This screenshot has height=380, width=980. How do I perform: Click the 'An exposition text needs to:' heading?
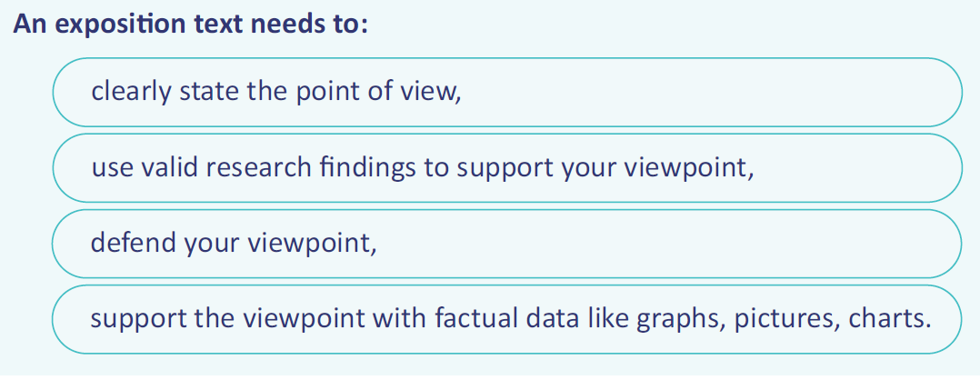[x=191, y=25]
